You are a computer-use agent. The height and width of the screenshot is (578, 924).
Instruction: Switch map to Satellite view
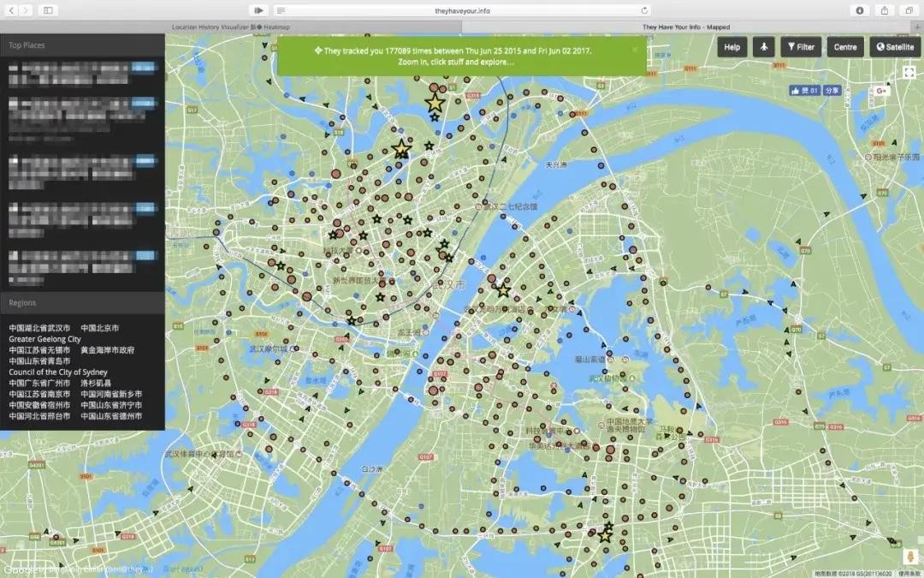(x=895, y=47)
